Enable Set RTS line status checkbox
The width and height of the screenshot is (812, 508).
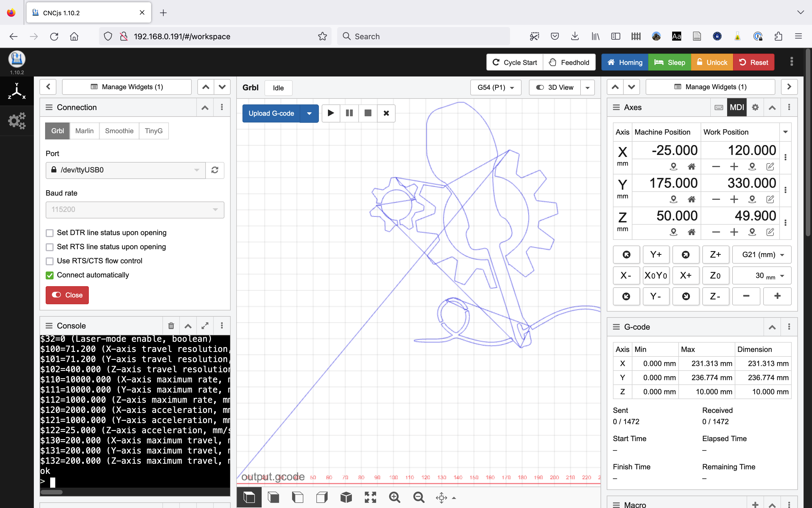(50, 247)
